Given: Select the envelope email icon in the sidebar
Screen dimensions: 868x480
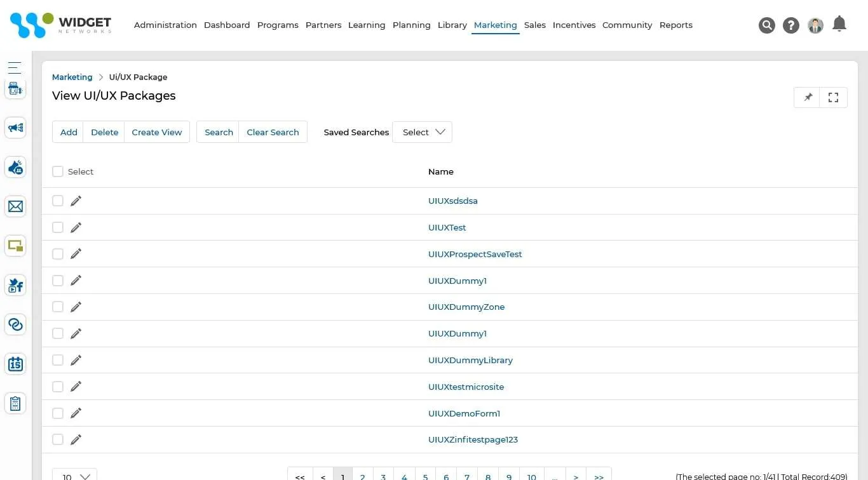Looking at the screenshot, I should click(15, 206).
